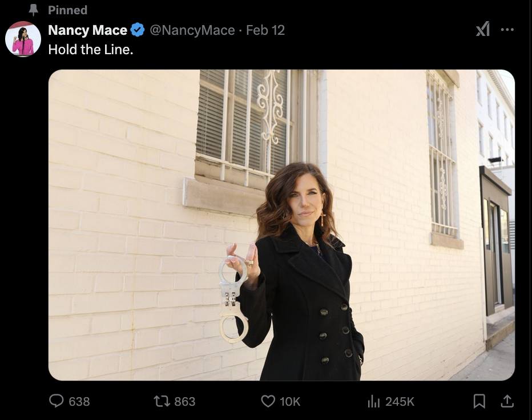Click the @NancyMace handle

[x=192, y=30]
